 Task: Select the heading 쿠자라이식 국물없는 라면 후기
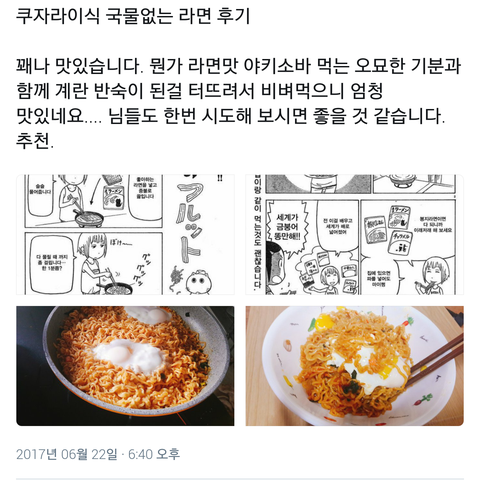133,16
